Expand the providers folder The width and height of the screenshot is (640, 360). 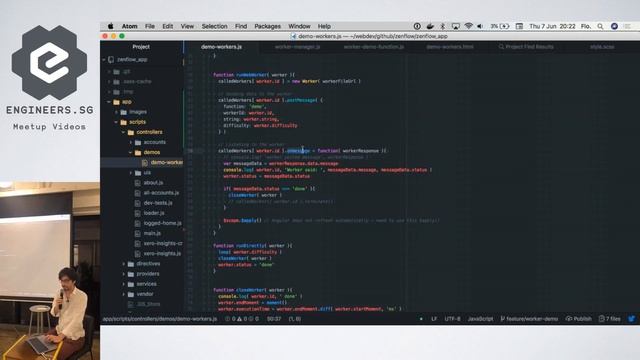tap(123, 274)
